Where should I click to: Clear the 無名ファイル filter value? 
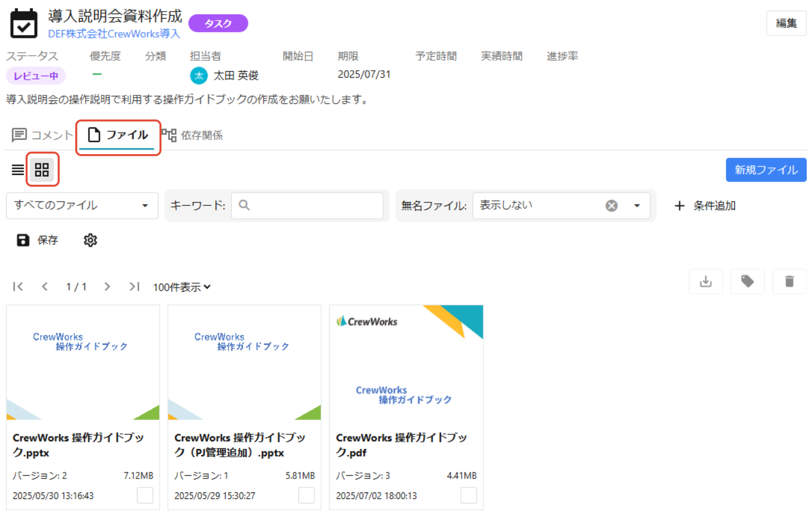611,206
